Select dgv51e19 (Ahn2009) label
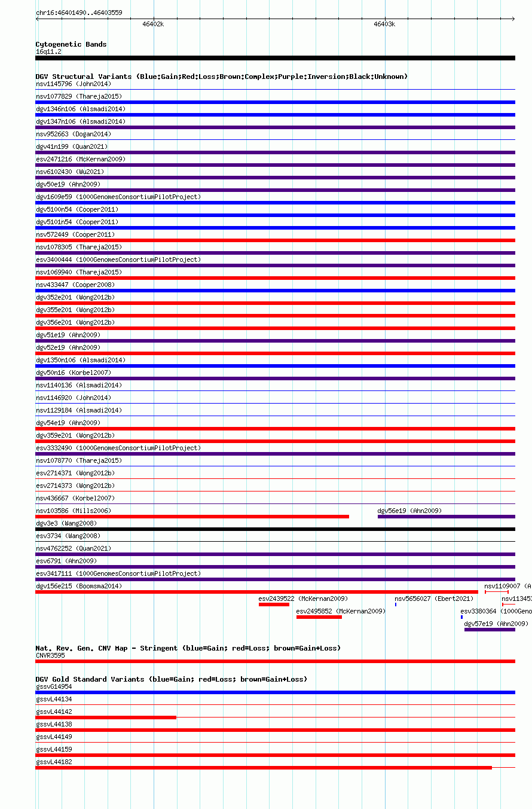Viewport: 532px width, 809px height. (68, 335)
